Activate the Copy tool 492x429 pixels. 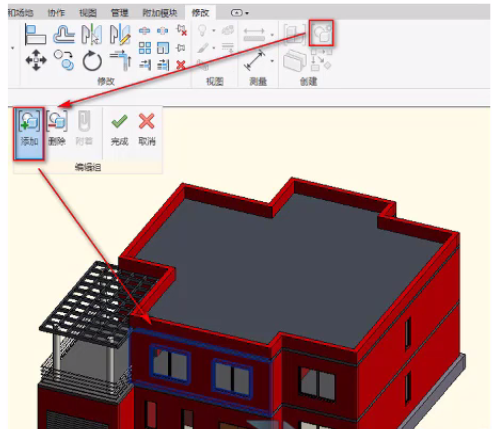64,60
